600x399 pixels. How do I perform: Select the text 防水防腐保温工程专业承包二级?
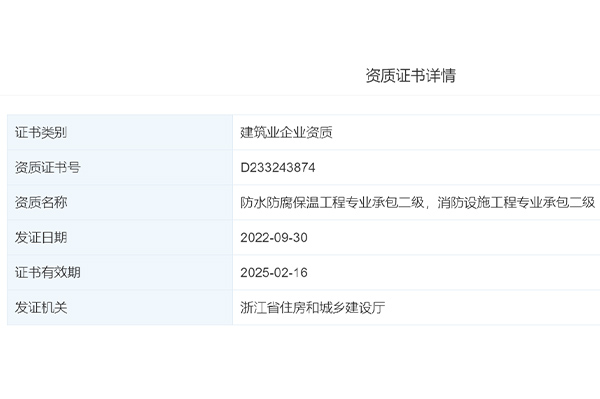pyautogui.click(x=332, y=202)
